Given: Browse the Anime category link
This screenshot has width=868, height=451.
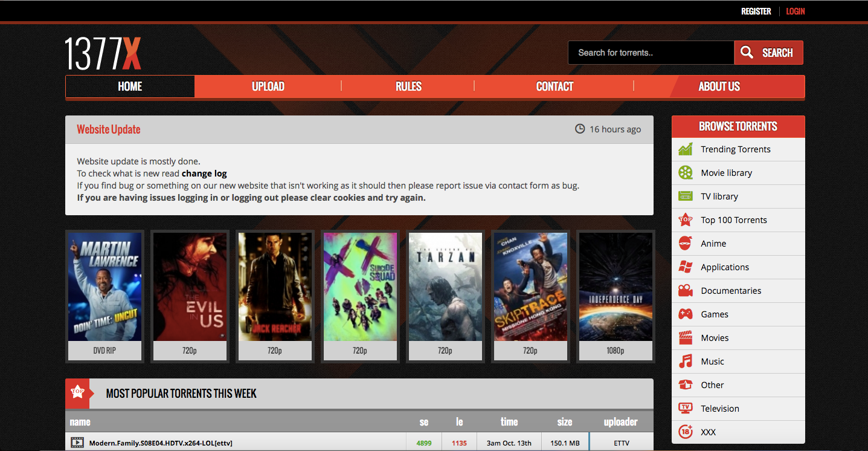Looking at the screenshot, I should 713,244.
